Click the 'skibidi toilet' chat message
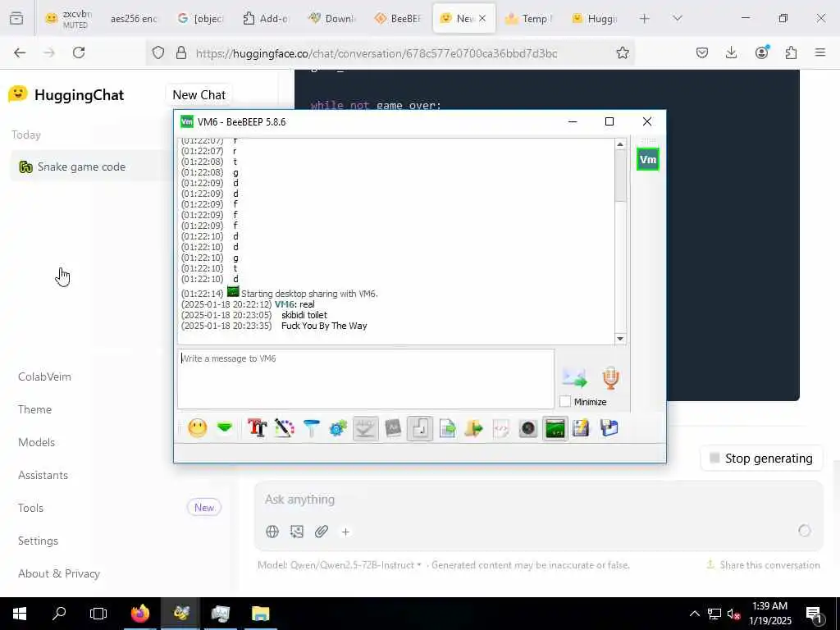This screenshot has height=630, width=840. click(304, 315)
